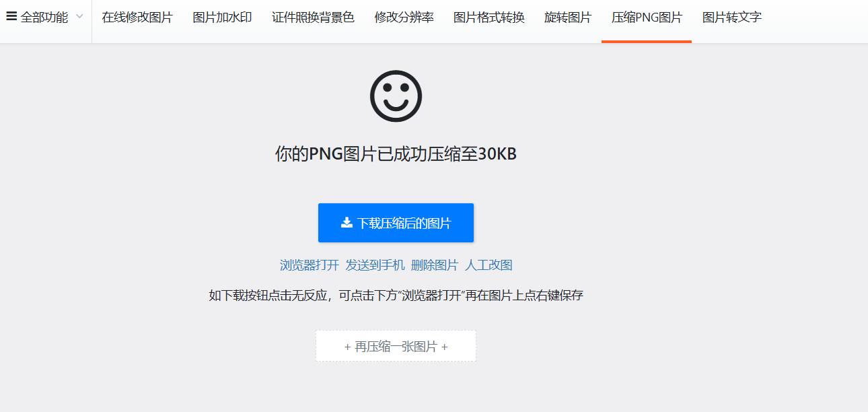Expand the 全部功能 dropdown chevron
The height and width of the screenshot is (412, 868).
coord(79,17)
